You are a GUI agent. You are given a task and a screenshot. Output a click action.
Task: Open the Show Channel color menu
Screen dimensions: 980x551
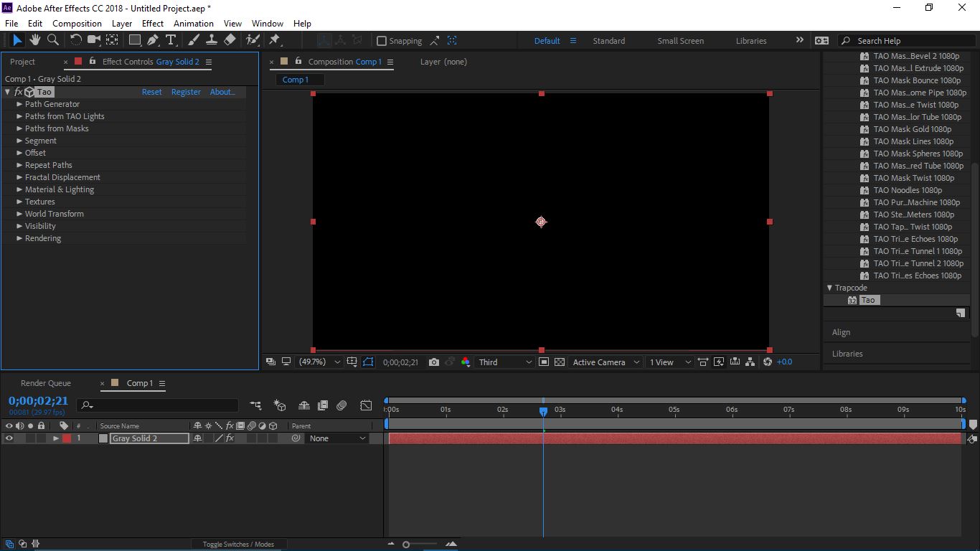(x=465, y=362)
